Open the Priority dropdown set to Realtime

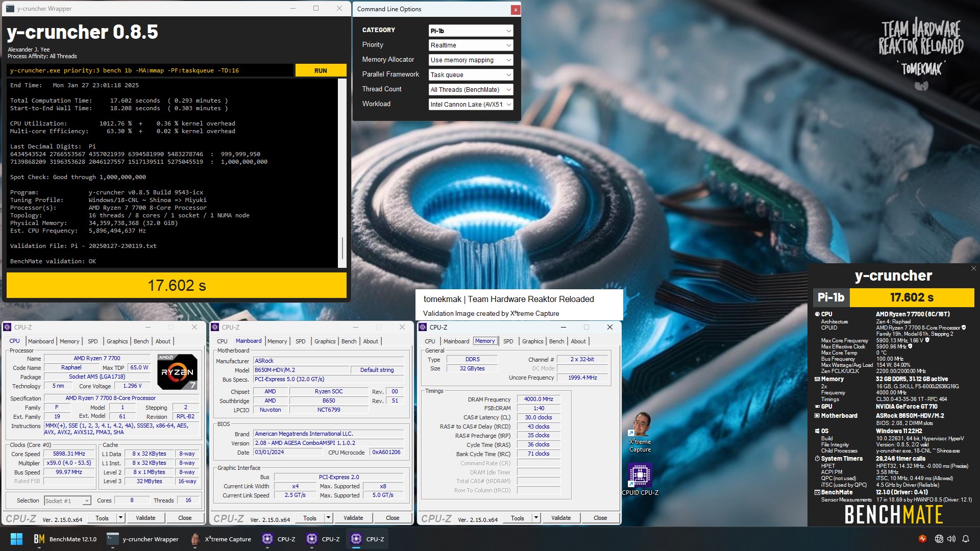click(x=471, y=45)
